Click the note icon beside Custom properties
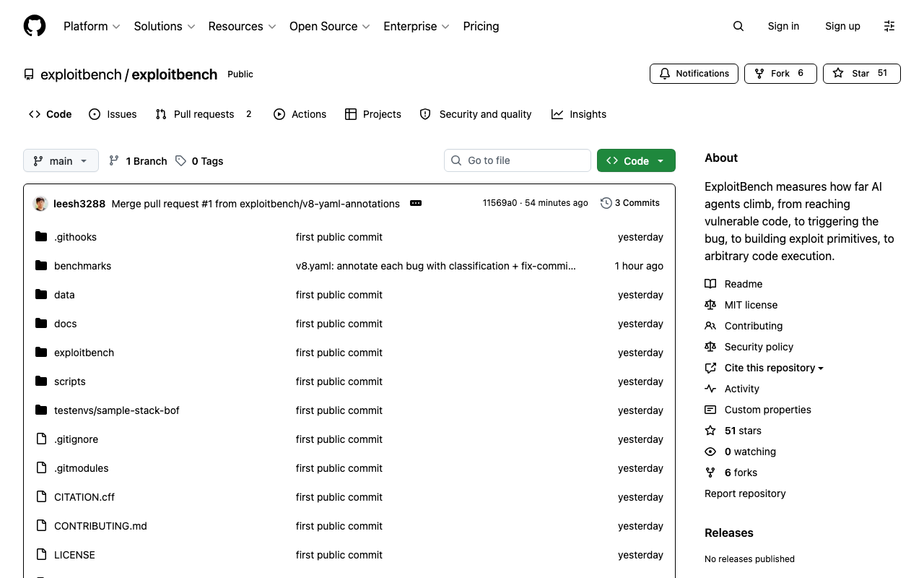924x578 pixels. [710, 410]
